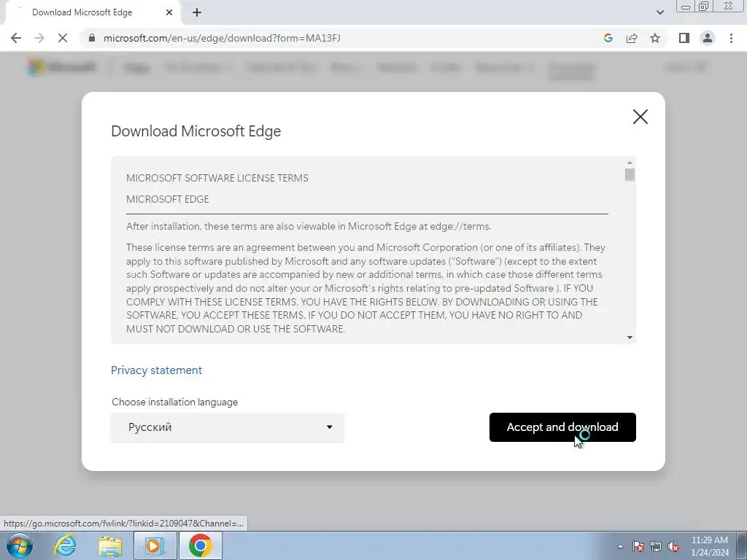This screenshot has height=560, width=747.
Task: Click the Chrome taskbar icon
Action: pos(200,545)
